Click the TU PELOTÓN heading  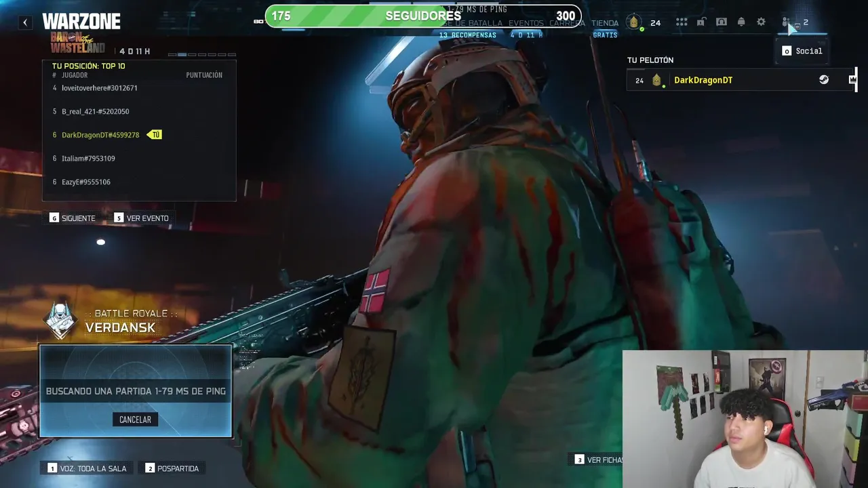coord(650,60)
